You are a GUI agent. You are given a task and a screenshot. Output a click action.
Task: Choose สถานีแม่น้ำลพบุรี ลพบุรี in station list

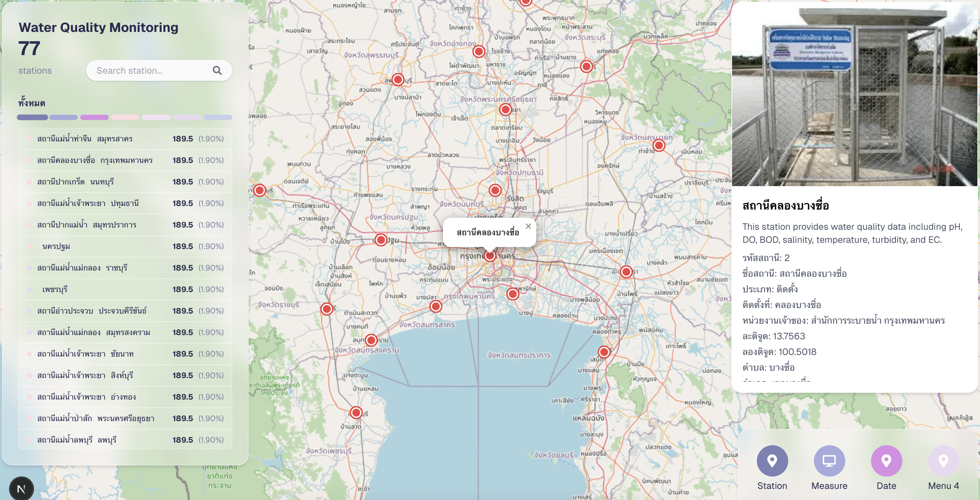125,440
